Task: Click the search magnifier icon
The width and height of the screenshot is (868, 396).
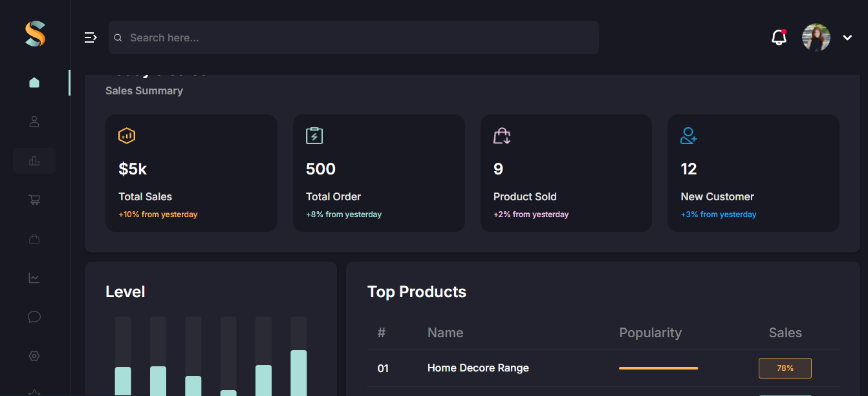Action: (118, 38)
